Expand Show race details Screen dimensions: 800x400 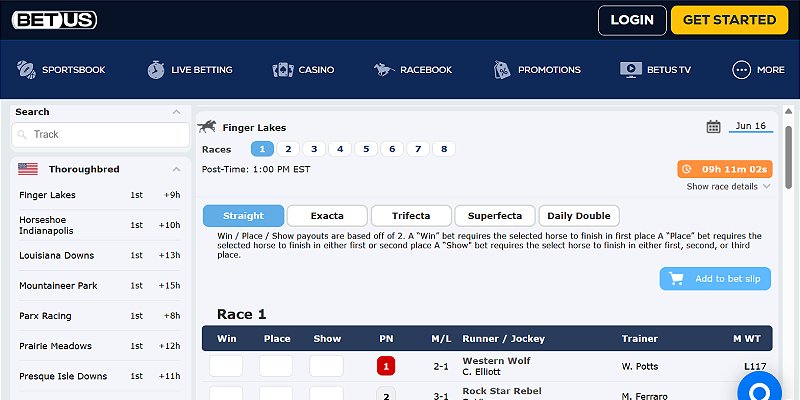click(x=728, y=187)
